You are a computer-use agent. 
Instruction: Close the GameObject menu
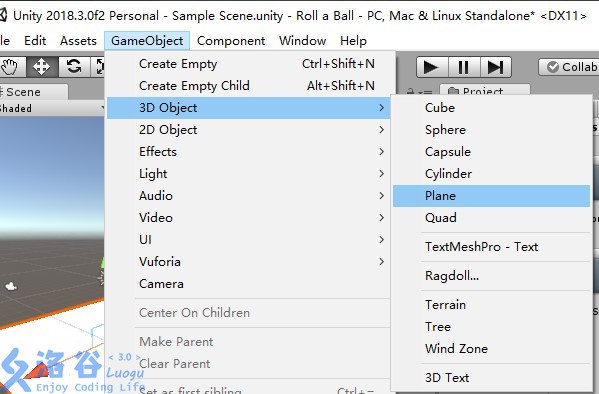147,41
